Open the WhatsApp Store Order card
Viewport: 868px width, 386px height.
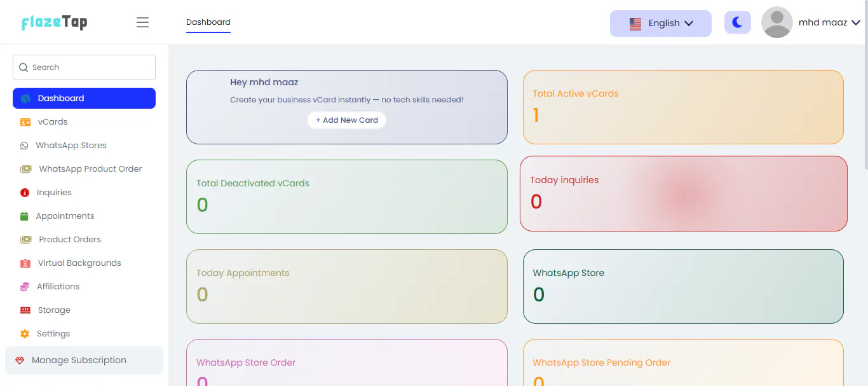(347, 362)
